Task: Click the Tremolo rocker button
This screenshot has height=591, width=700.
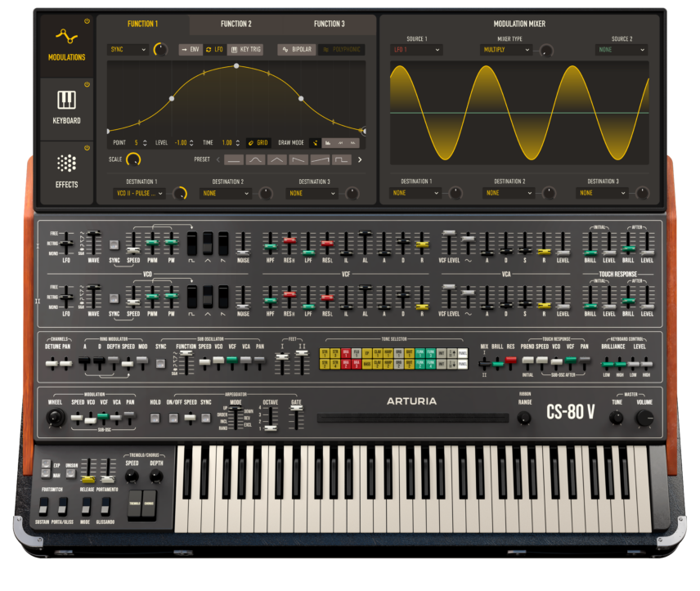Action: (x=135, y=505)
